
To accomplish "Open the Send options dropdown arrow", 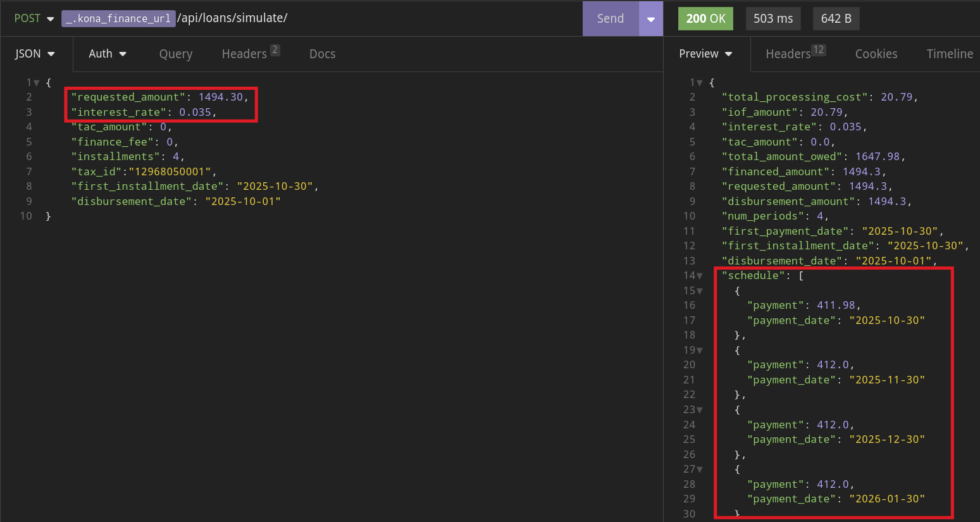I will (x=651, y=18).
